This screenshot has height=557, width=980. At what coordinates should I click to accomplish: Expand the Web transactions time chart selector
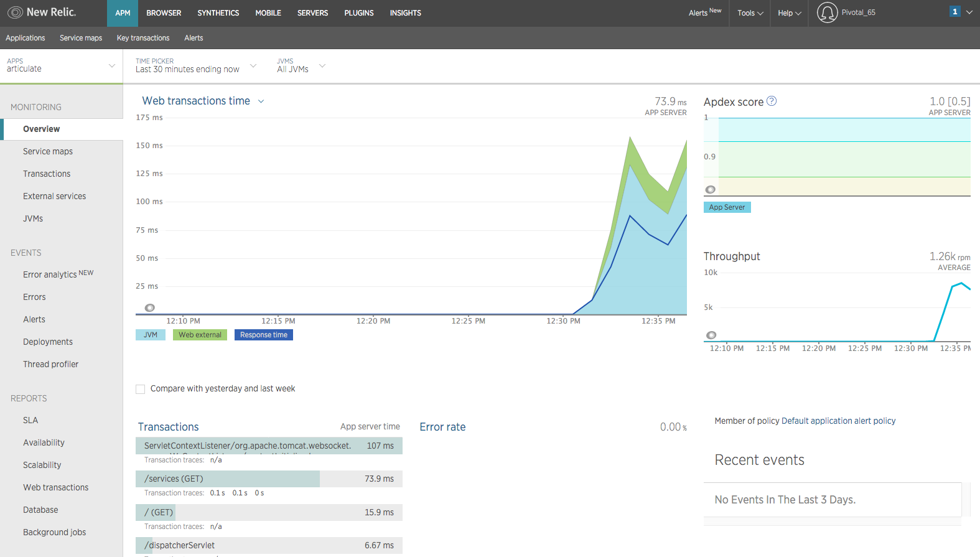pos(261,101)
